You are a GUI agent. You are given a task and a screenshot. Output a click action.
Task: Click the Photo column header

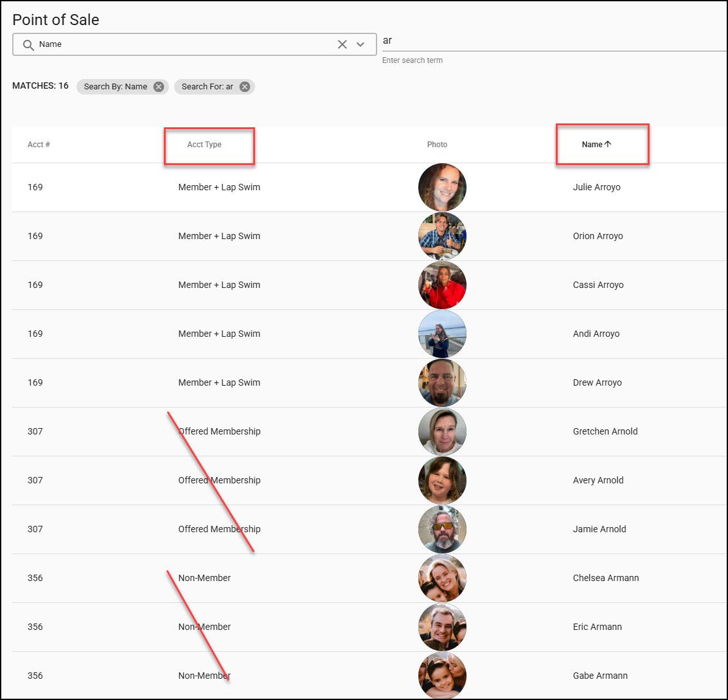pyautogui.click(x=437, y=145)
